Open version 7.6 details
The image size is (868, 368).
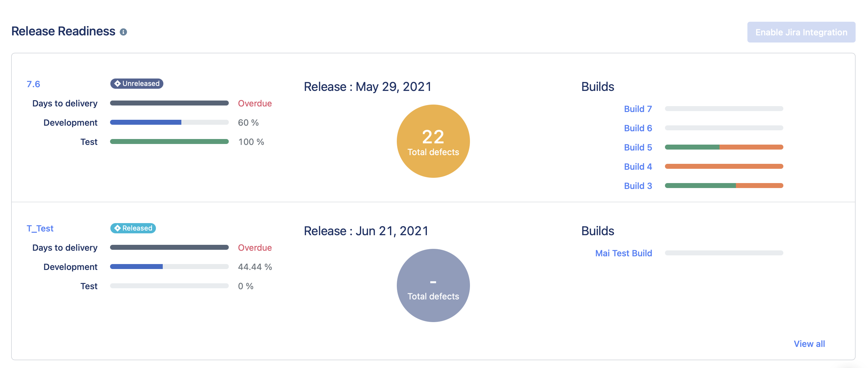tap(33, 84)
